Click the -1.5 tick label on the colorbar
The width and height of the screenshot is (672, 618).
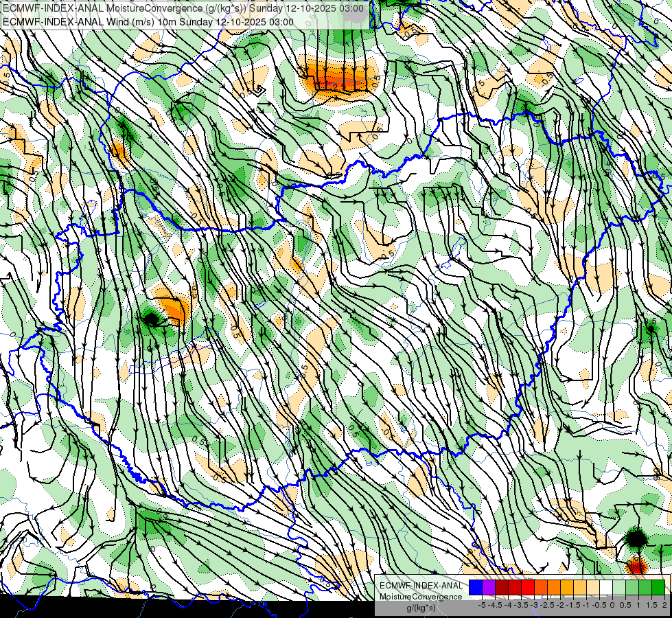point(573,605)
